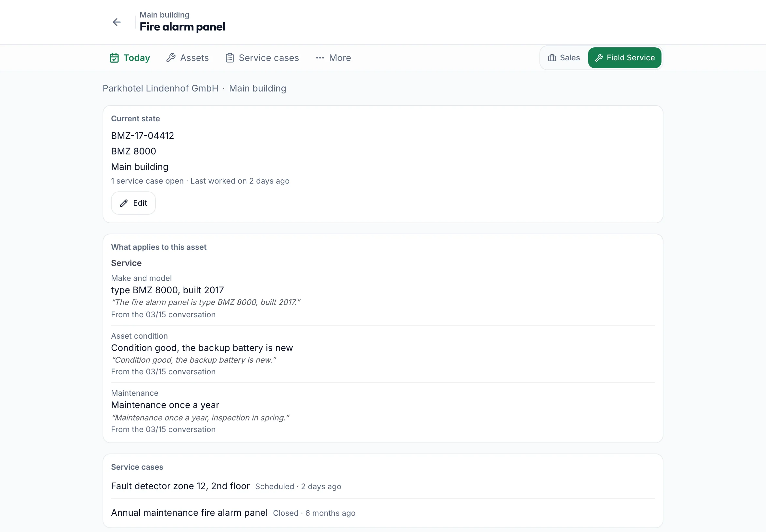Click the Sales briefcase icon
The image size is (766, 532).
[x=552, y=58]
